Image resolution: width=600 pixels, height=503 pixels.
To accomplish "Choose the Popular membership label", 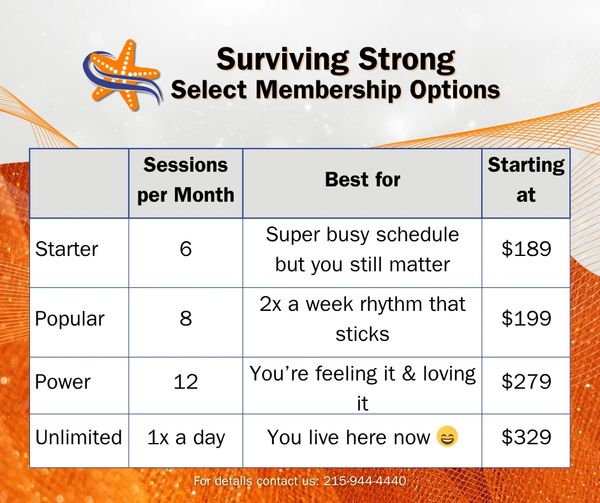I will tap(69, 319).
